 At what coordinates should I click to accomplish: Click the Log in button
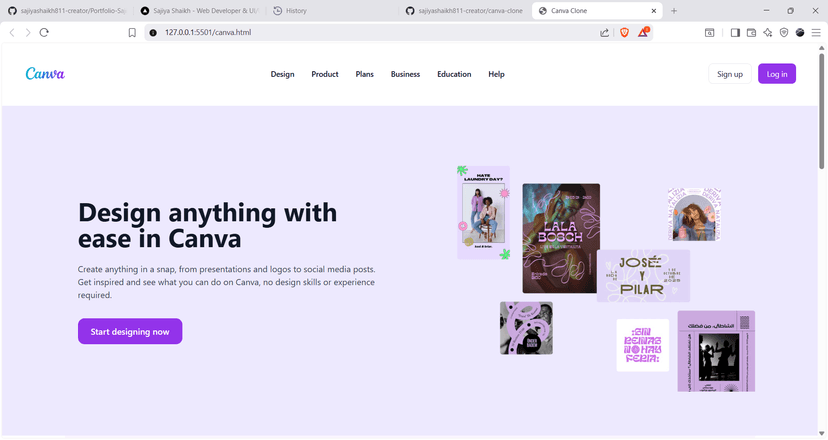pyautogui.click(x=777, y=74)
